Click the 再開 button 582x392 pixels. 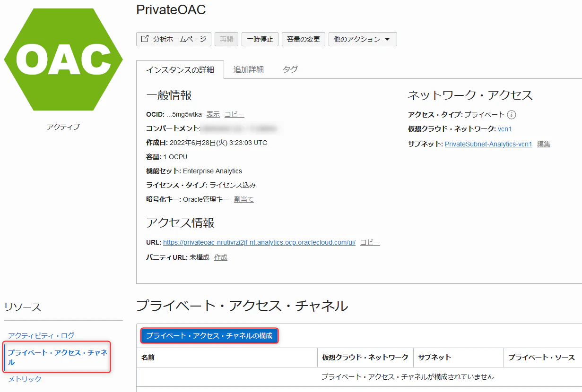point(226,39)
